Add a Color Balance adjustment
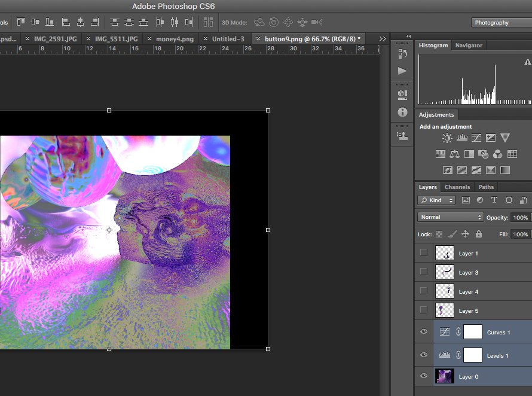The image size is (532, 396). click(455, 154)
